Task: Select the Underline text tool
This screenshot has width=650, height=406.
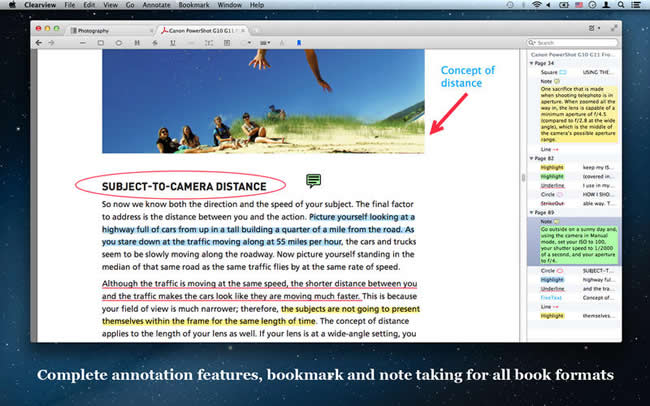Action: (173, 43)
